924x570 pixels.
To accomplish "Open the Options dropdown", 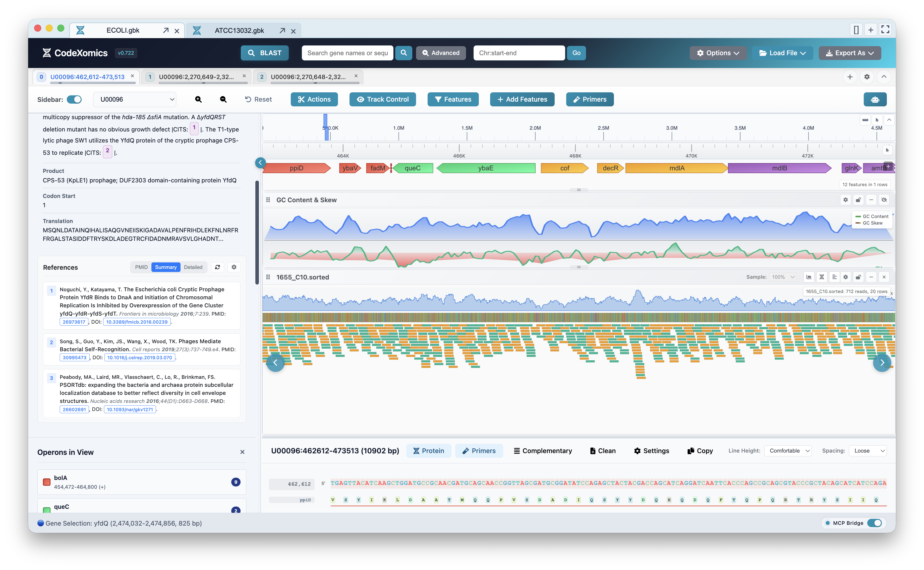I will [x=718, y=53].
